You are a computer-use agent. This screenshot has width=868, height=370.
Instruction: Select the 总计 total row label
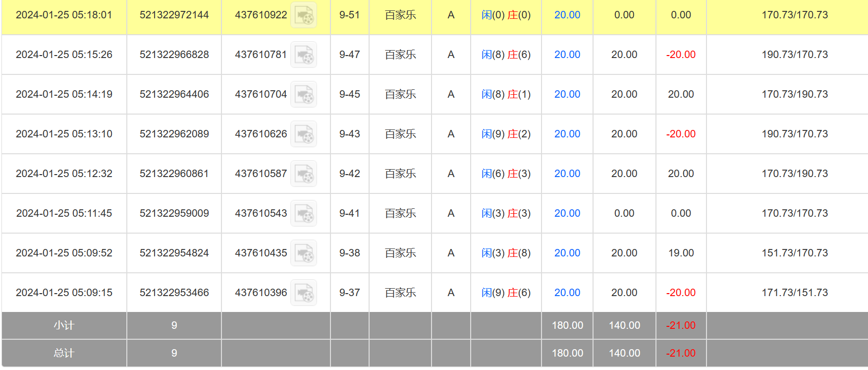tap(64, 353)
